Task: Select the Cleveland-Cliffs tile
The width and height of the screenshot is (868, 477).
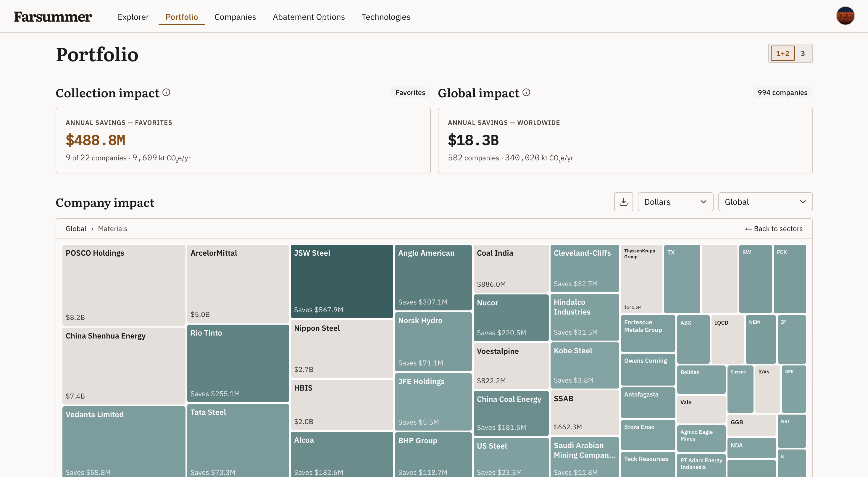Action: 584,268
